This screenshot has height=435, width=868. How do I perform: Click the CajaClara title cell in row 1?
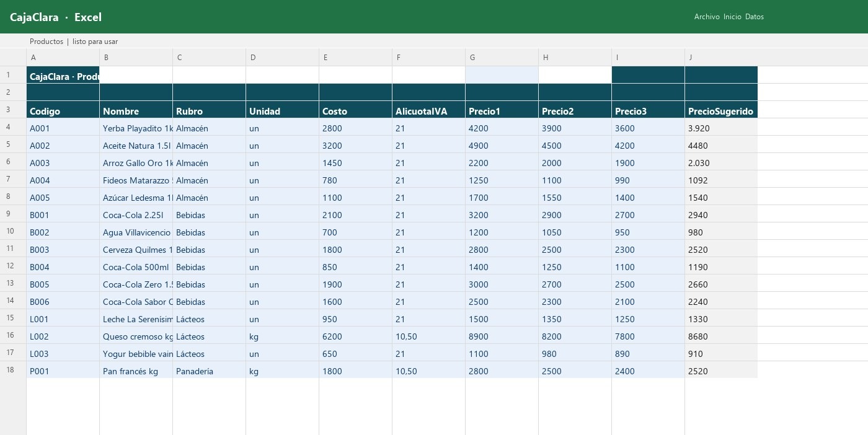[63, 75]
